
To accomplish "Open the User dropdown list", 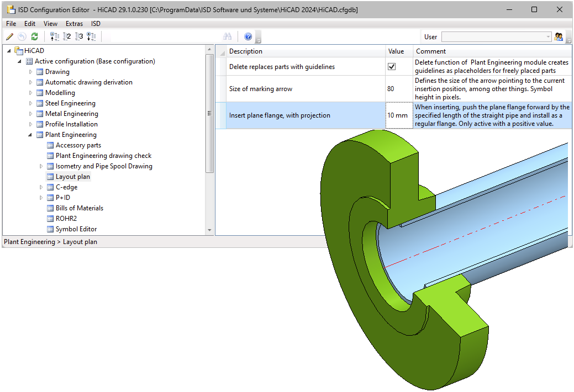I will tap(548, 37).
